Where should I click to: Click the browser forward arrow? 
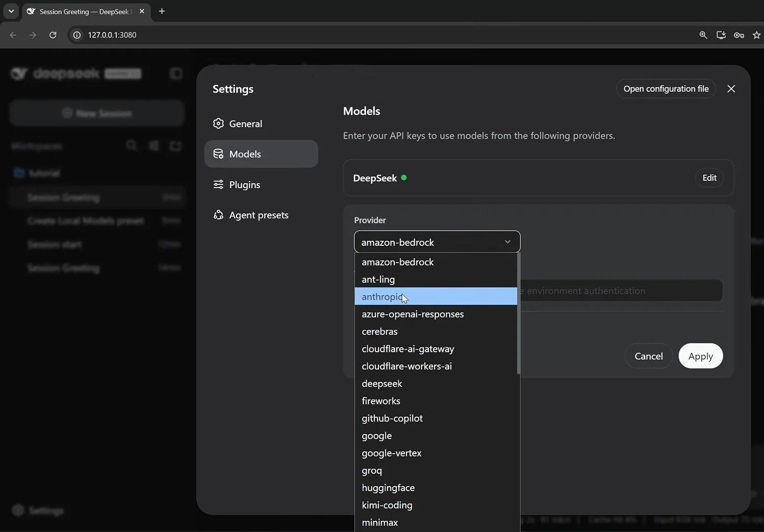coord(33,35)
